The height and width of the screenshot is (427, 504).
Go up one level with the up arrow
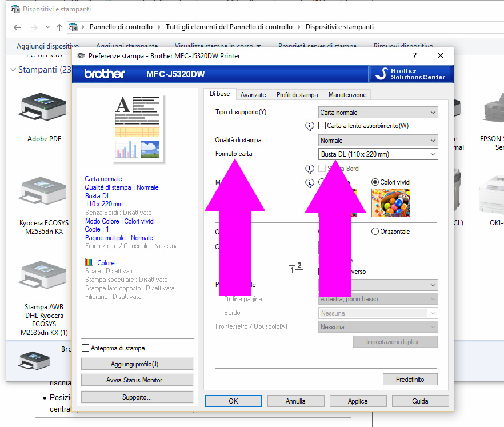click(59, 27)
